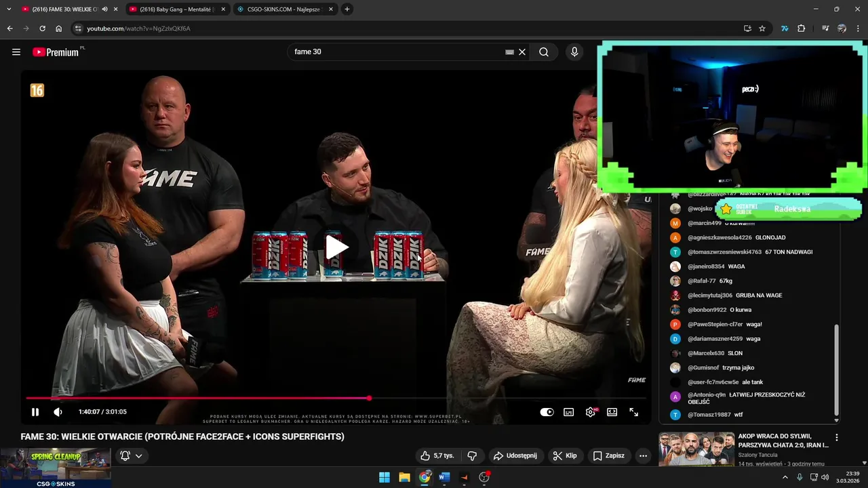Open media controls in Chrome toolbar
868x488 pixels.
825,28
